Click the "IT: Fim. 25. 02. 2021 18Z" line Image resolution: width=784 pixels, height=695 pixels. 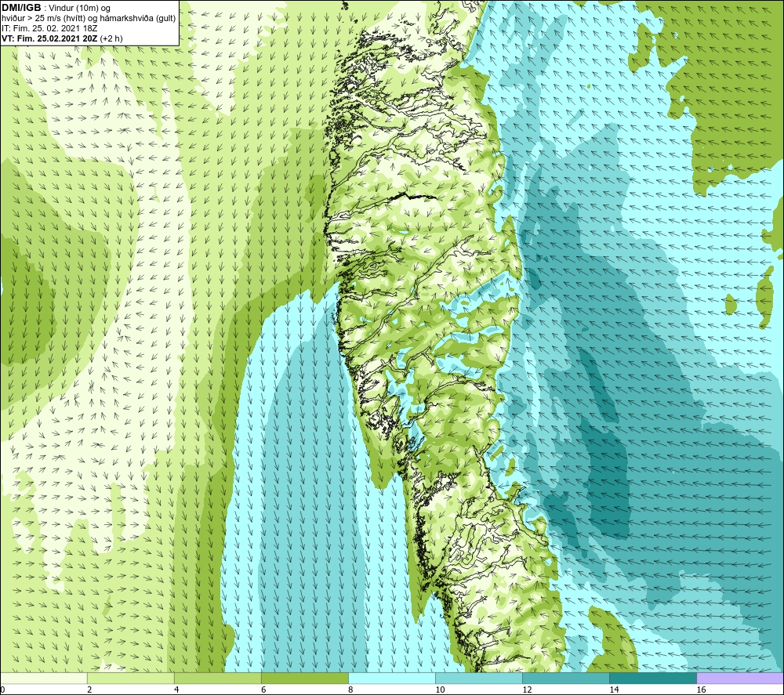(x=49, y=28)
